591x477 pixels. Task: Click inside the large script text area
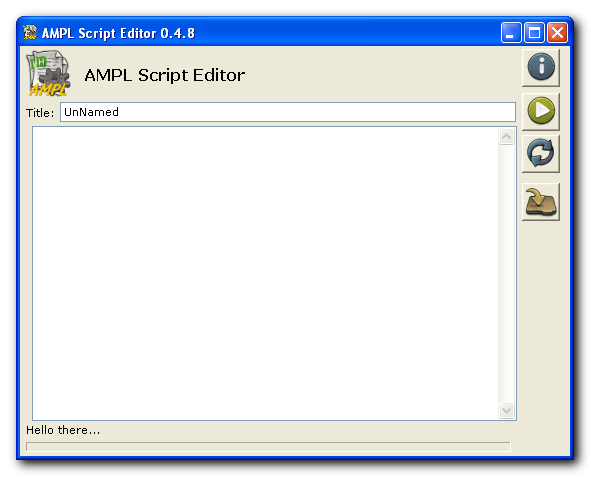pos(265,273)
